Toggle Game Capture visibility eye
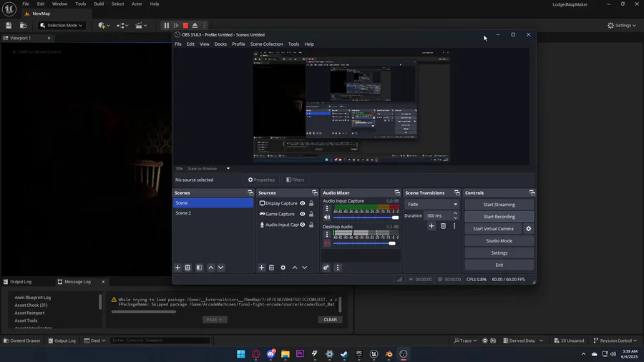The width and height of the screenshot is (644, 362). [x=303, y=214]
